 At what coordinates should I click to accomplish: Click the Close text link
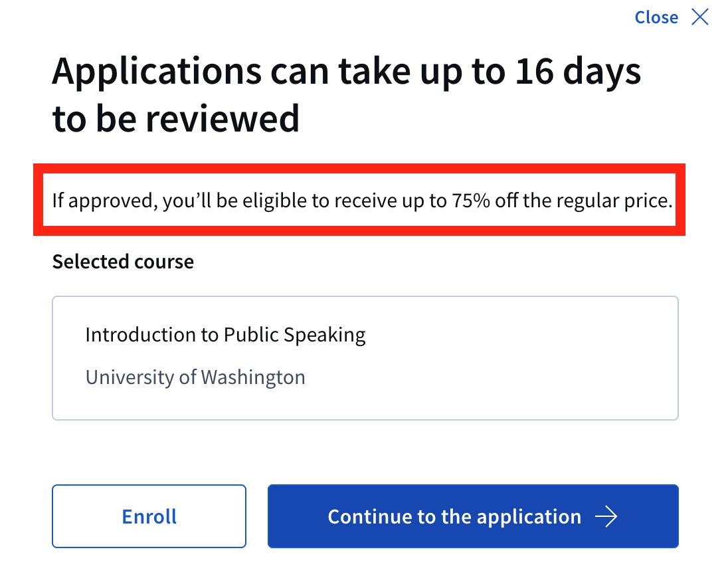click(x=656, y=17)
